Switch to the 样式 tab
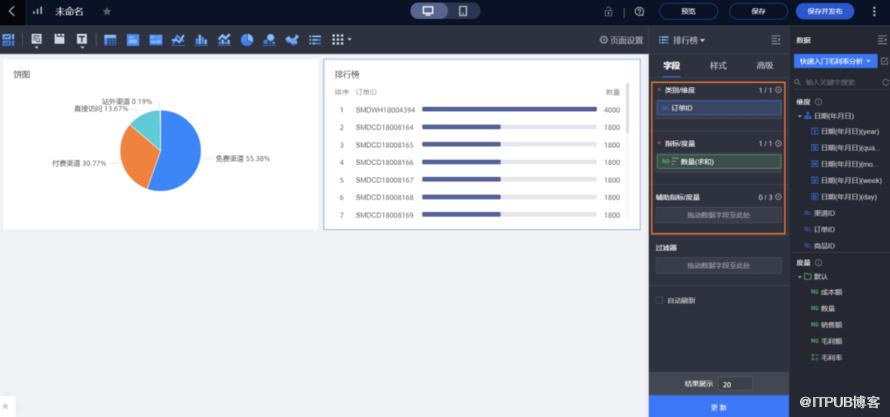 pyautogui.click(x=718, y=66)
